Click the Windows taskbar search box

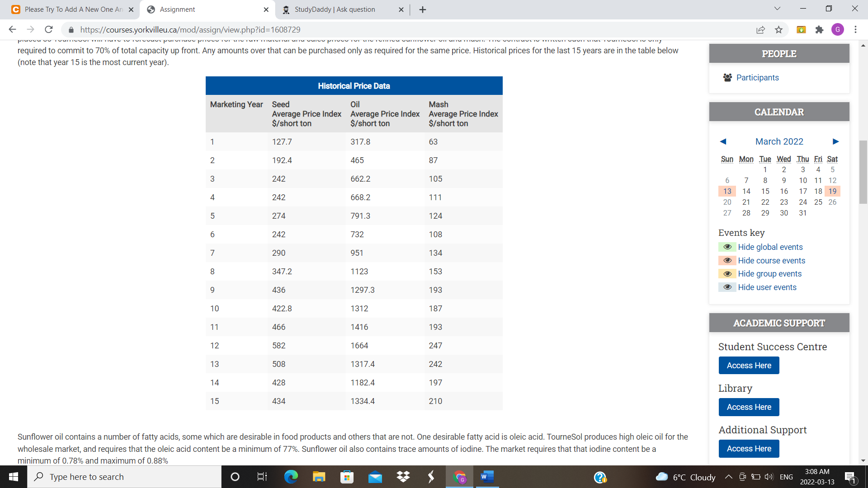pyautogui.click(x=124, y=477)
